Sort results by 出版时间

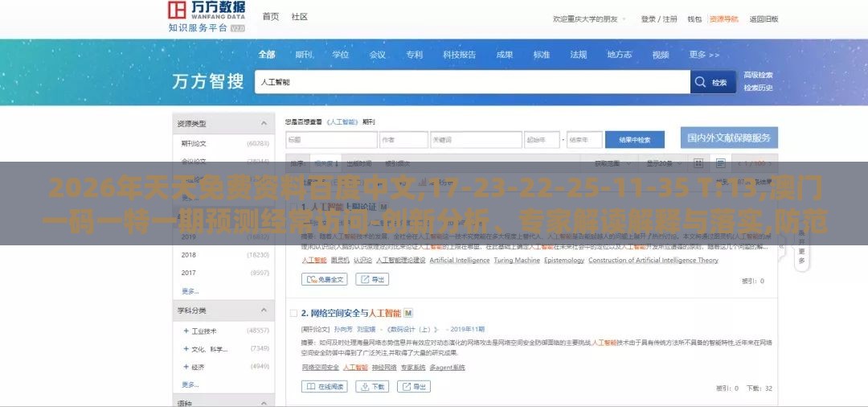point(359,163)
